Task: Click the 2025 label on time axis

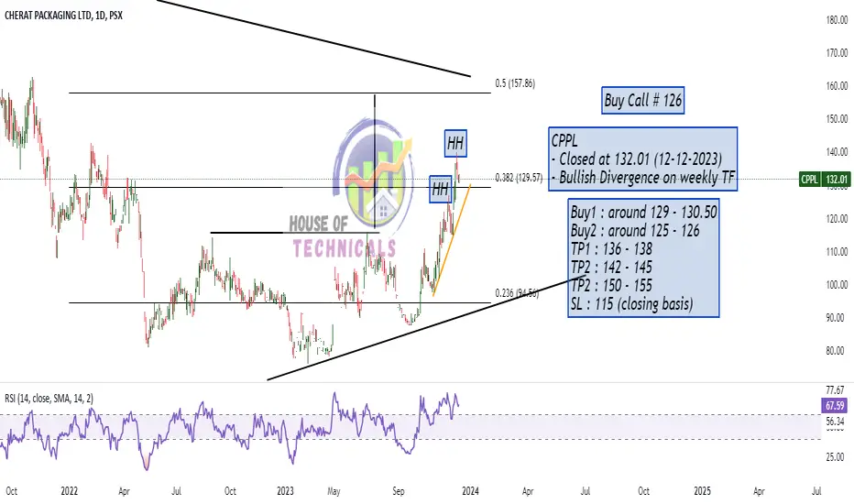Action: coord(702,491)
